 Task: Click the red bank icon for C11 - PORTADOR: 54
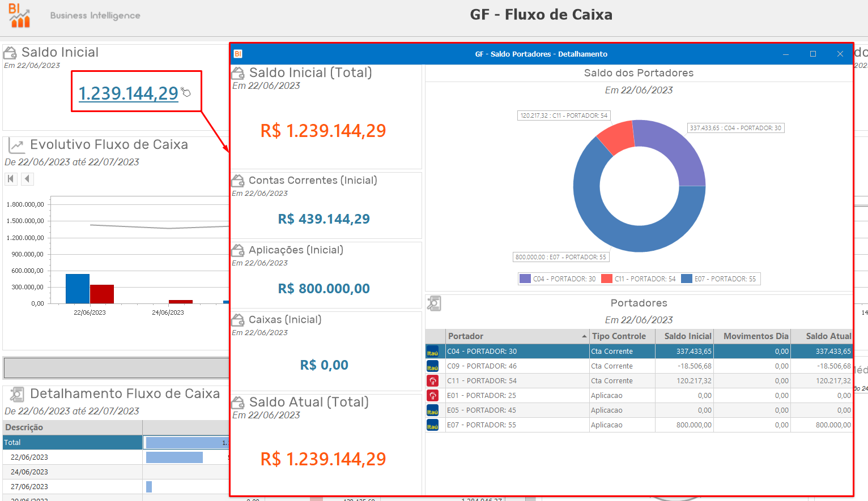tap(433, 381)
